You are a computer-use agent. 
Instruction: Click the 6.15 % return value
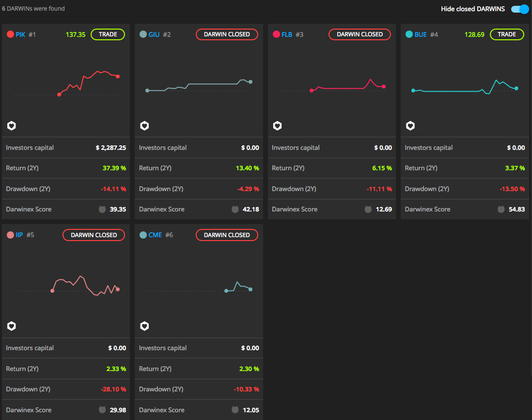382,168
